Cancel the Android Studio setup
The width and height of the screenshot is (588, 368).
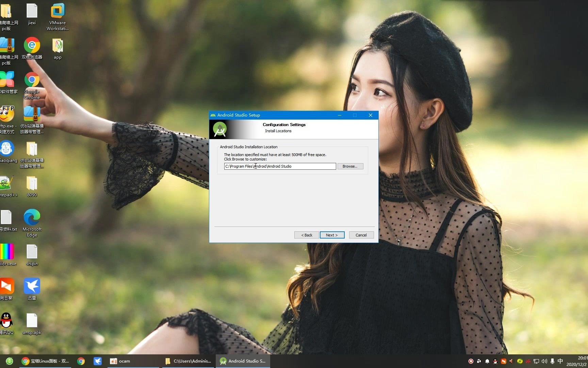(x=361, y=235)
